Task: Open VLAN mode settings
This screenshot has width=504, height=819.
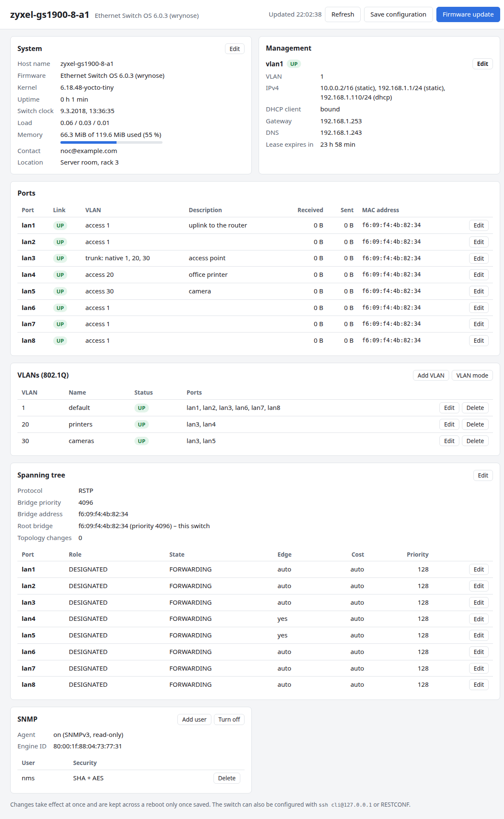Action: pos(472,375)
